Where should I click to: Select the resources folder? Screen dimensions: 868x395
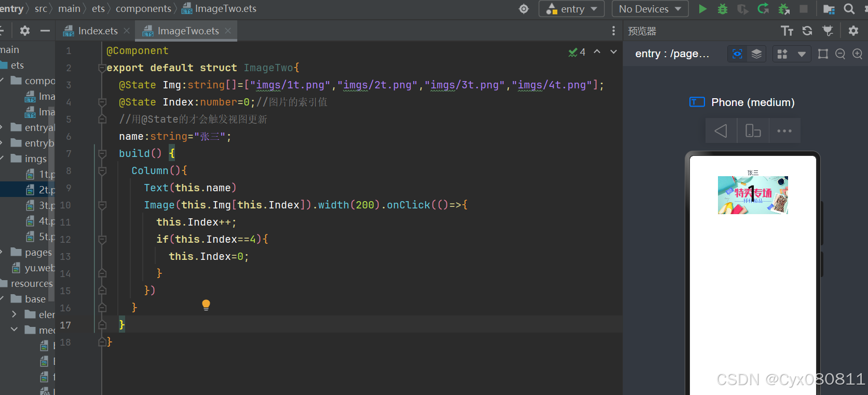26,283
